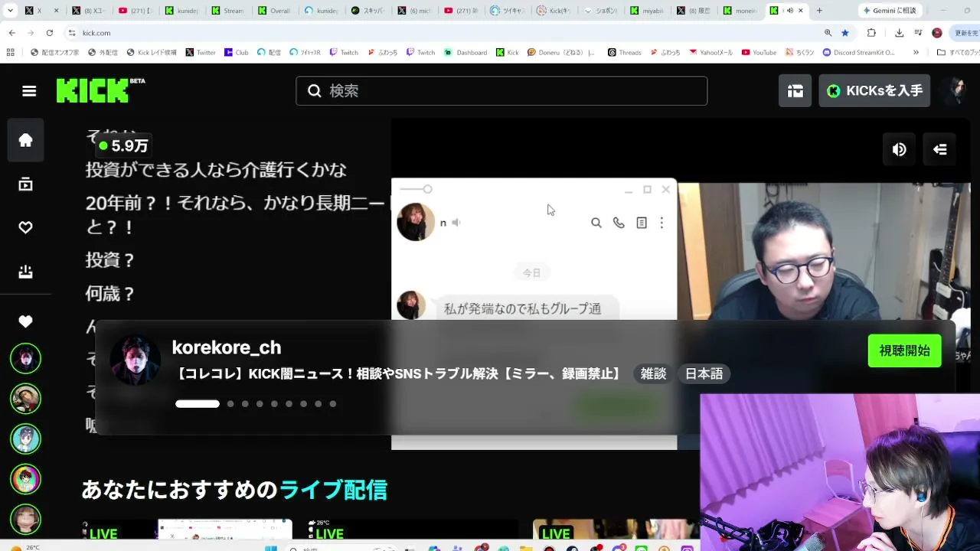Click korekore_ch round avatar in carousel
The width and height of the screenshot is (980, 551).
pos(136,360)
